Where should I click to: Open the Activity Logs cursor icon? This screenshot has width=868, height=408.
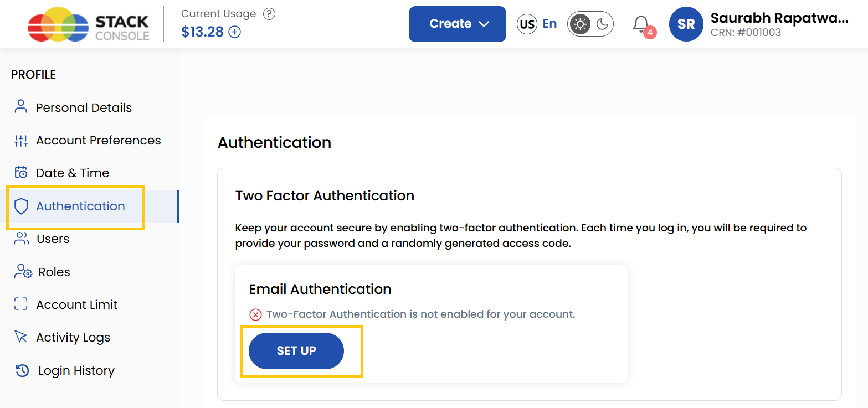(x=20, y=337)
